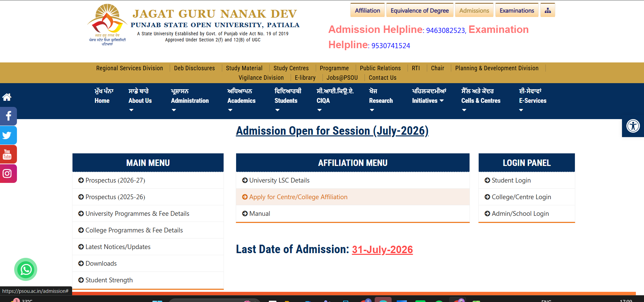Open Apply for Centre/College Affiliation link
644x302 pixels.
click(x=298, y=197)
